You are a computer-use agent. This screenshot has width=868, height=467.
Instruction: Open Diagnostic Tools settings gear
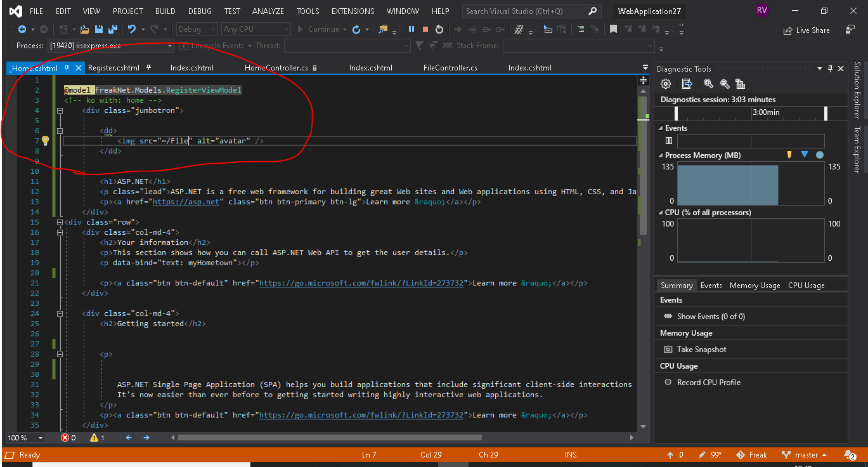(x=666, y=84)
